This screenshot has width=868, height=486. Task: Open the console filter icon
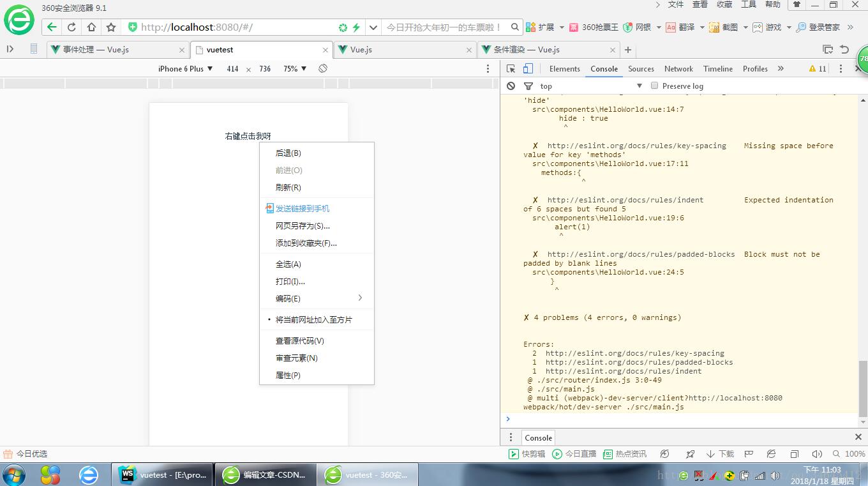click(x=528, y=86)
